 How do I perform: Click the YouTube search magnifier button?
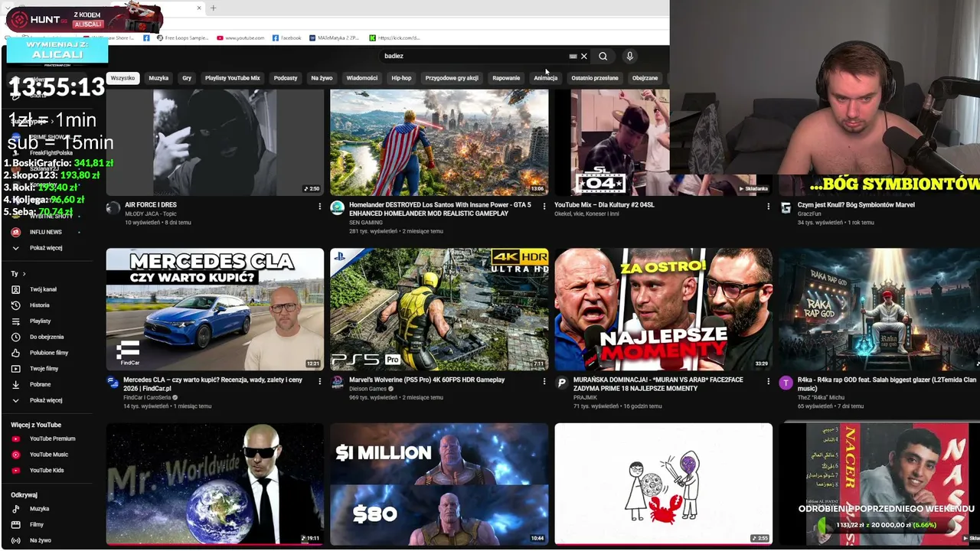pos(603,56)
